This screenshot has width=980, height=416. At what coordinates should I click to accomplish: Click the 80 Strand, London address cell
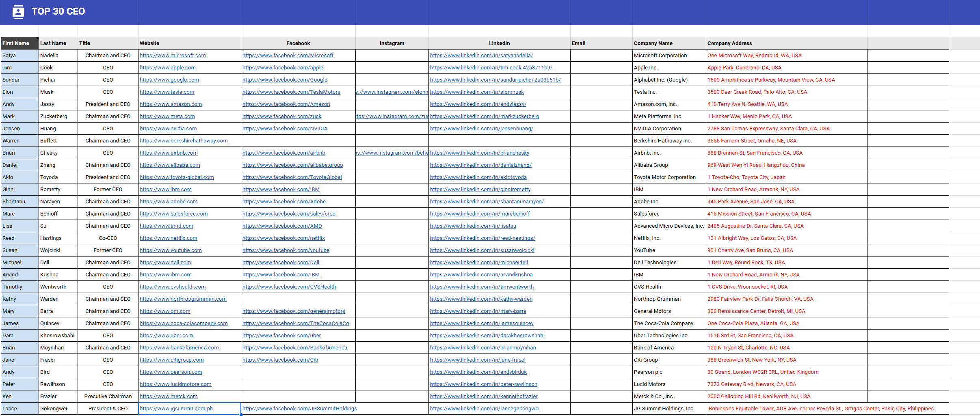point(787,372)
